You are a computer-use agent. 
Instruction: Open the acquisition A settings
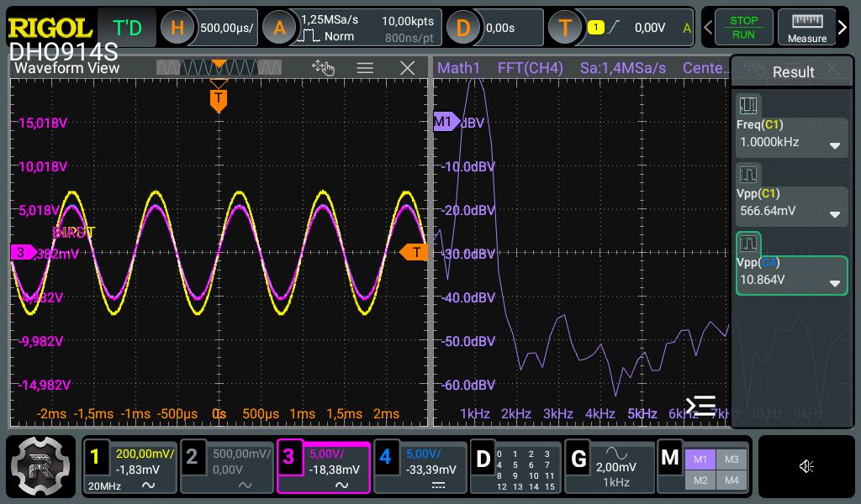279,27
